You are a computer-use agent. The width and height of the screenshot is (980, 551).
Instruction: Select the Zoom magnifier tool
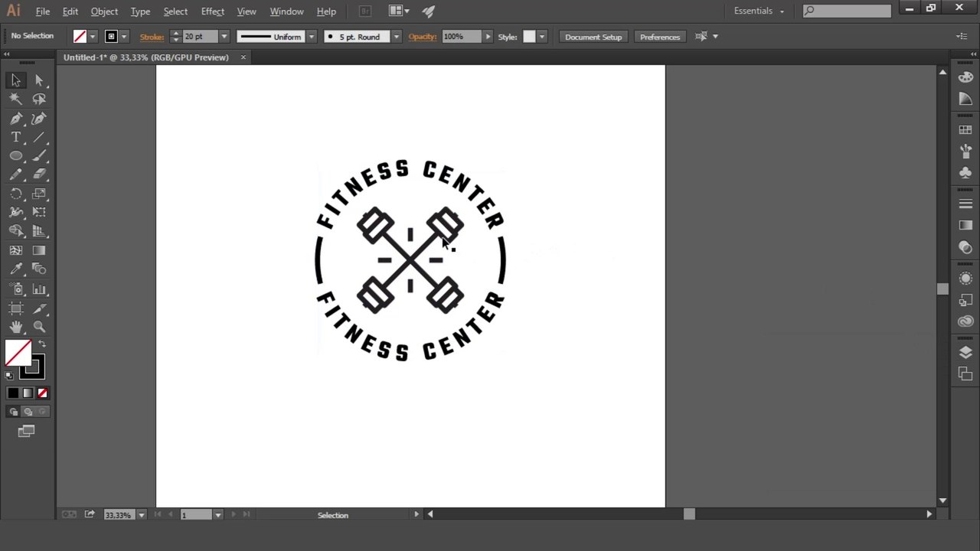39,327
